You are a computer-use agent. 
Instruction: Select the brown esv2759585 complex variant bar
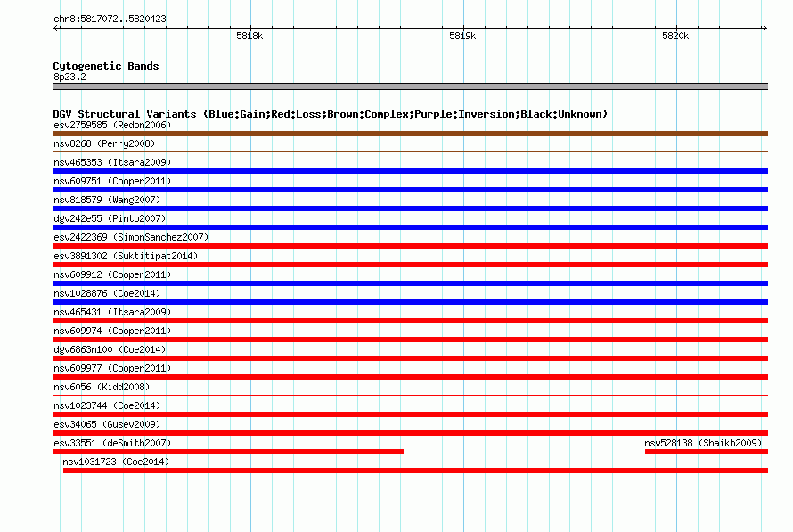410,134
